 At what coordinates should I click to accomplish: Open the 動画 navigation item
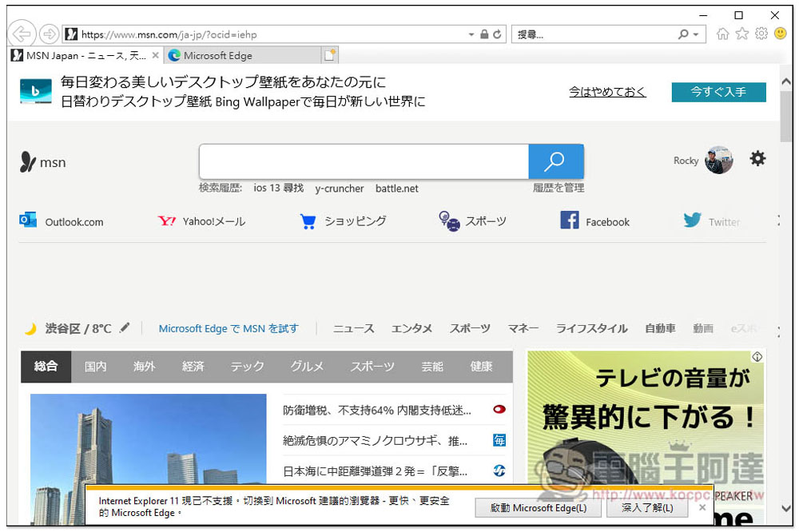pyautogui.click(x=702, y=328)
